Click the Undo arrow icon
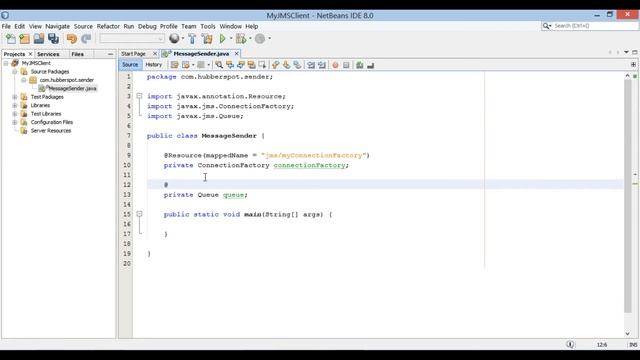The height and width of the screenshot is (360, 640). pos(72,39)
